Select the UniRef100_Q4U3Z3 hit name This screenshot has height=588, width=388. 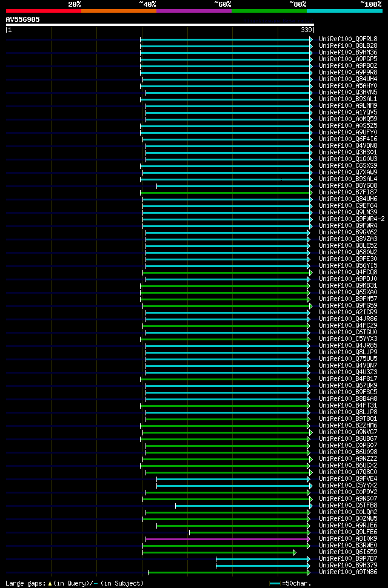click(348, 372)
